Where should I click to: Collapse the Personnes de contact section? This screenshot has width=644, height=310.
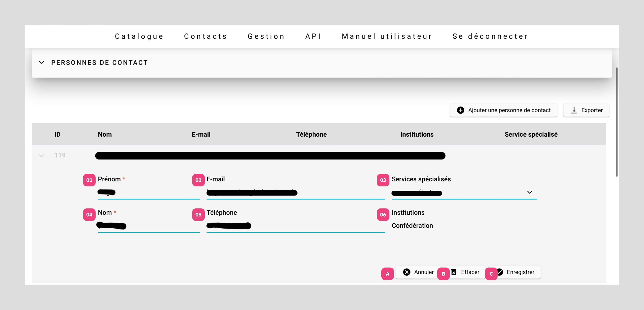(42, 62)
